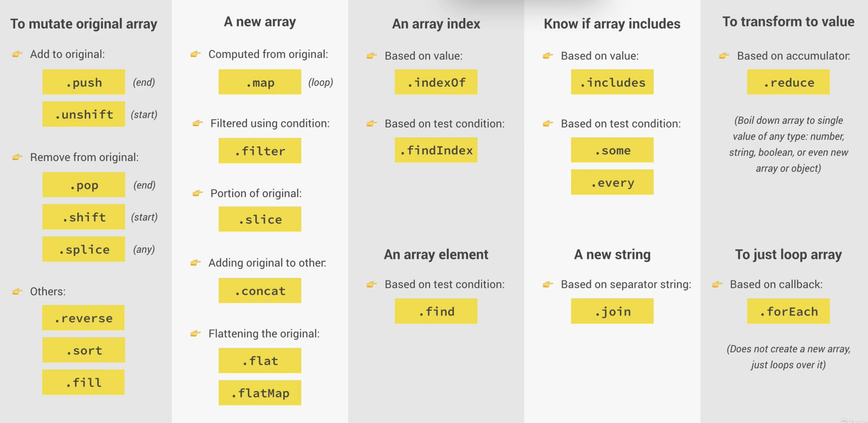The width and height of the screenshot is (868, 423).
Task: Select the .includes method box
Action: (x=612, y=82)
